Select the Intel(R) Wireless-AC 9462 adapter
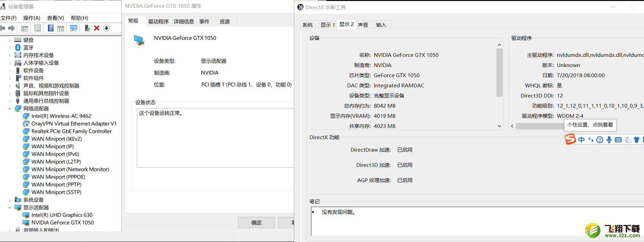 [x=61, y=116]
